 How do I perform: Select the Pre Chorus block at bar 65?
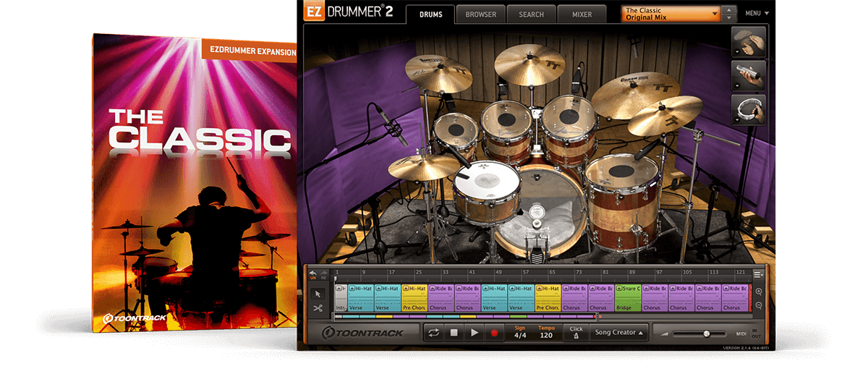tap(548, 297)
